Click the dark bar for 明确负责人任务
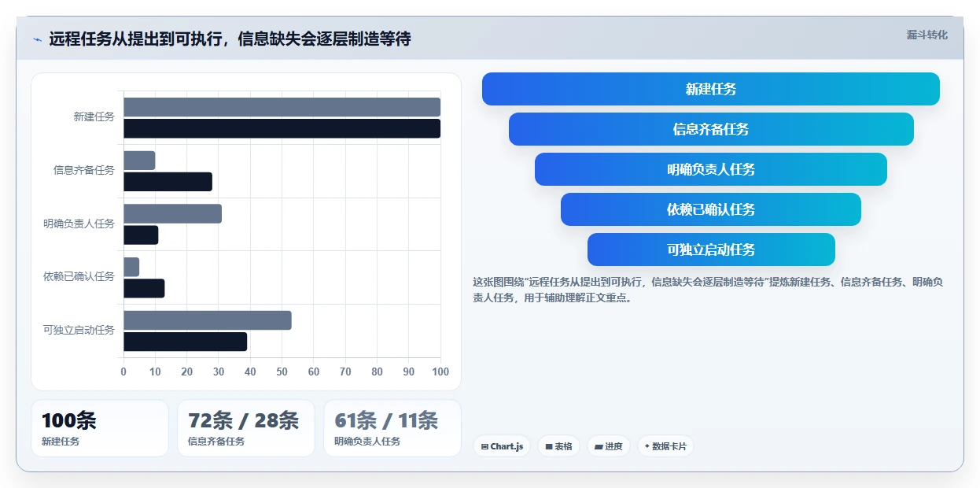This screenshot has width=980, height=488. (141, 235)
